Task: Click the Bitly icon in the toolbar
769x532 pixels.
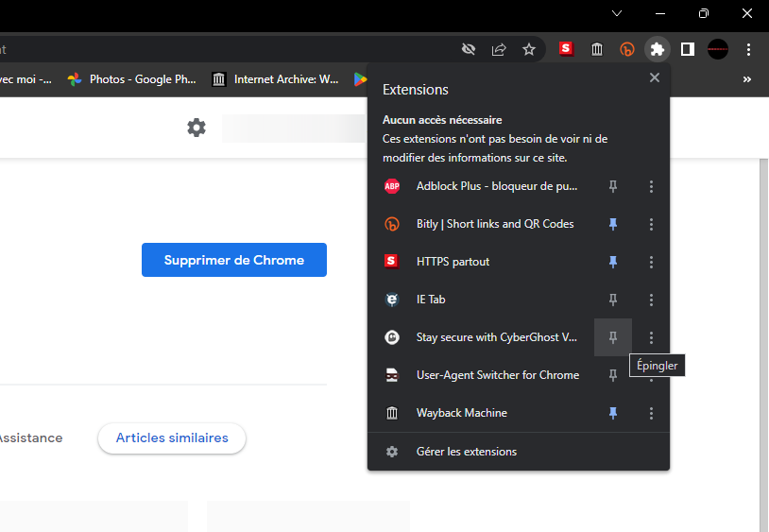Action: pos(626,49)
